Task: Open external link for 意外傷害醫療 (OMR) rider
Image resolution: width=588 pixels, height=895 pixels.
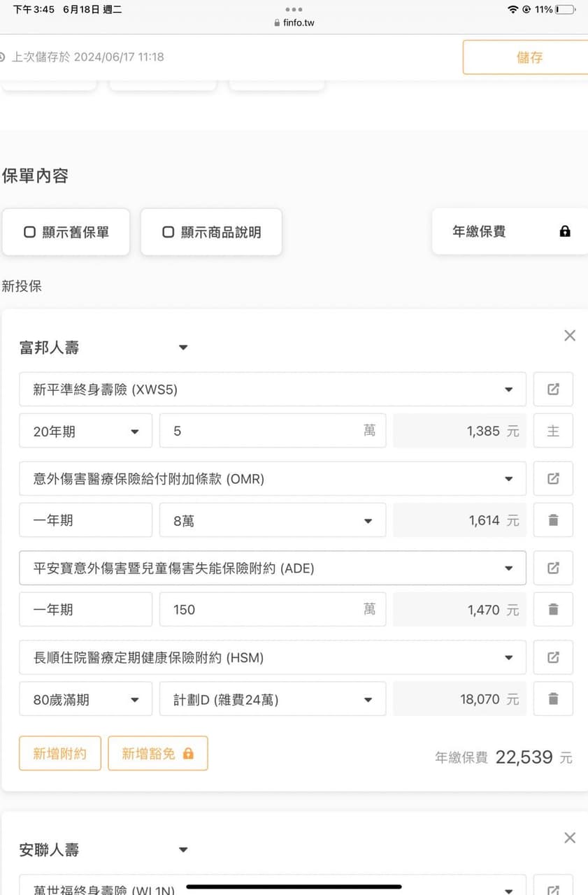Action: (552, 479)
